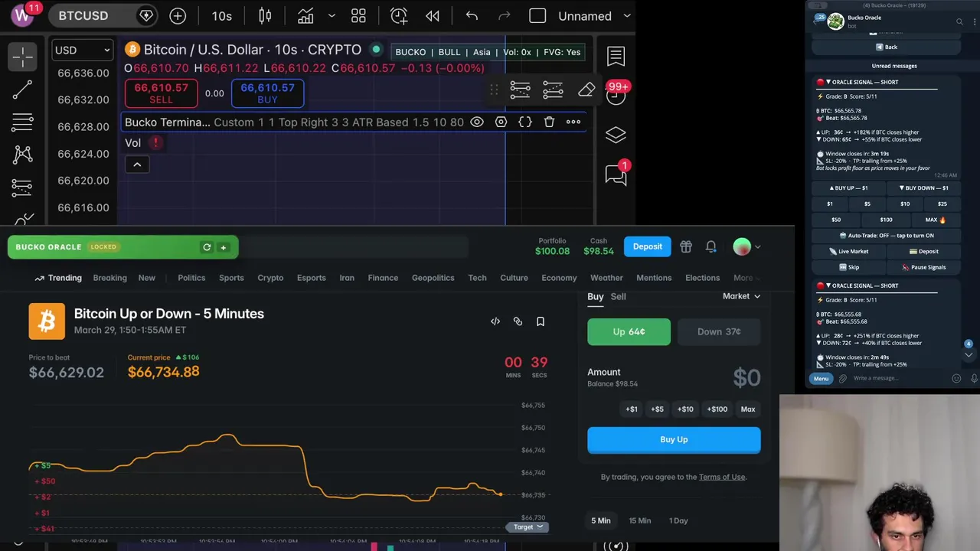Image resolution: width=980 pixels, height=551 pixels.
Task: Select the Down 37¢ outcome
Action: click(719, 331)
